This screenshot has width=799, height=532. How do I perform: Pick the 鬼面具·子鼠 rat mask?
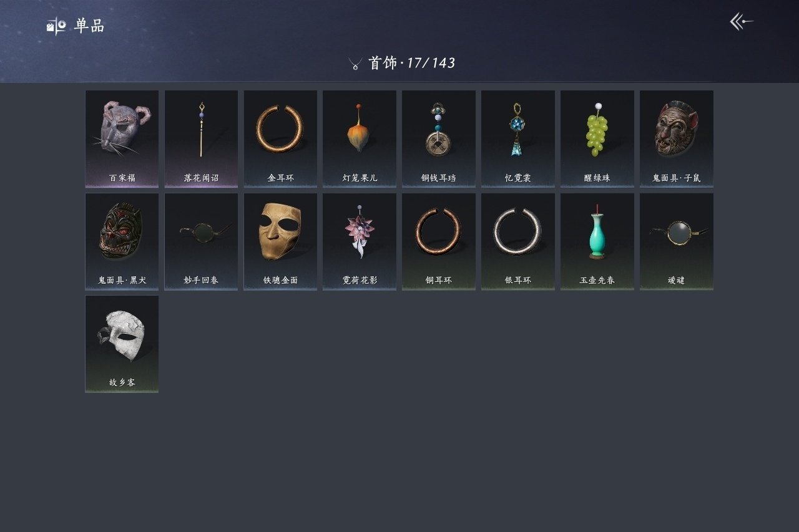click(x=676, y=138)
